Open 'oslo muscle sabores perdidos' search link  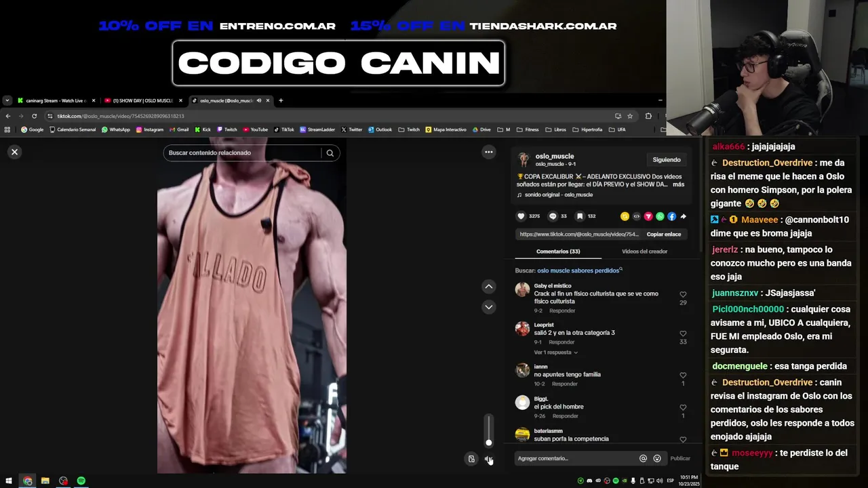click(578, 270)
